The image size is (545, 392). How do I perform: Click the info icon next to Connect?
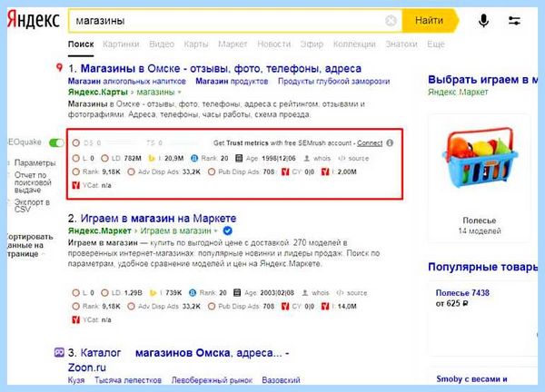point(390,142)
